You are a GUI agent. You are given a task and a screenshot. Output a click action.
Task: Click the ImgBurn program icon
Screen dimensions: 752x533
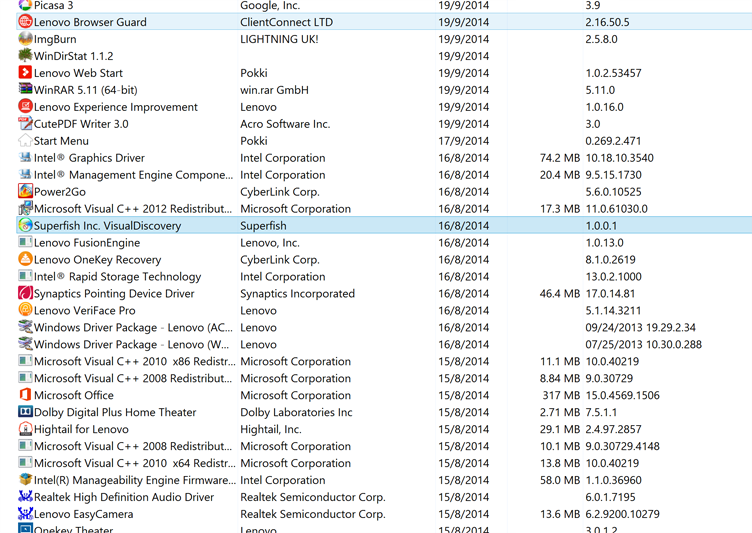(x=25, y=39)
